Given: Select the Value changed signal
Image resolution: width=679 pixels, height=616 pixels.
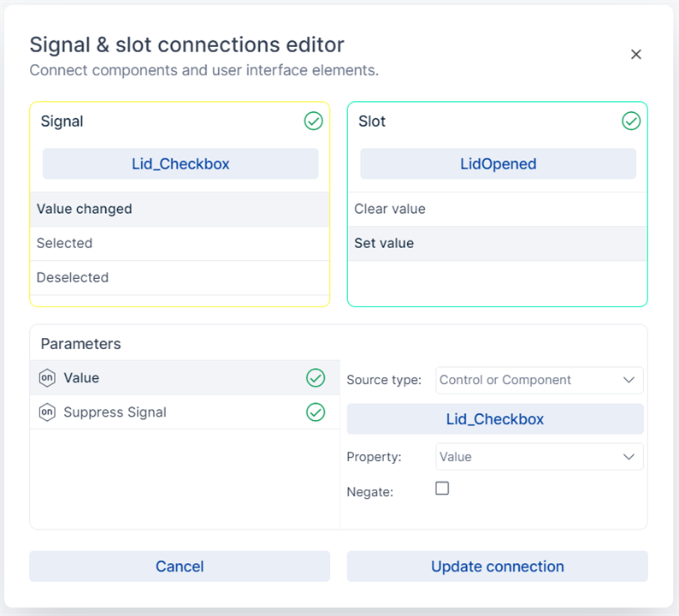Looking at the screenshot, I should click(x=180, y=209).
